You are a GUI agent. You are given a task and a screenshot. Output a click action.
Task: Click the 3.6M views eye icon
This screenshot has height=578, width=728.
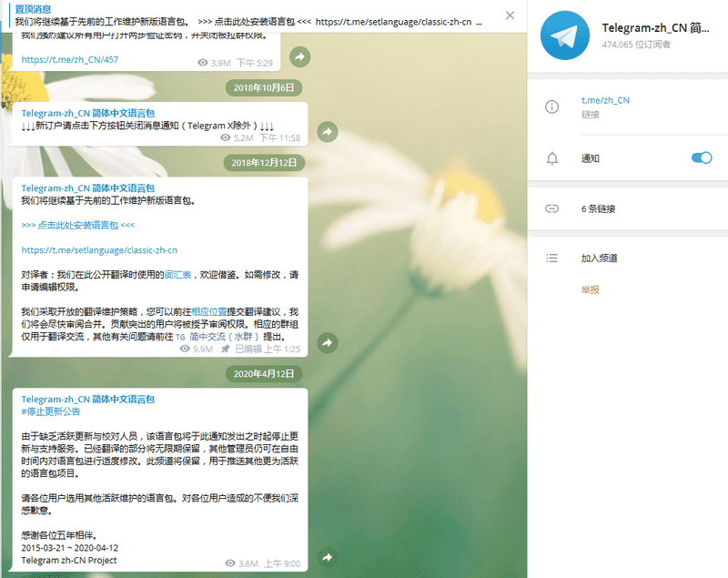click(230, 563)
